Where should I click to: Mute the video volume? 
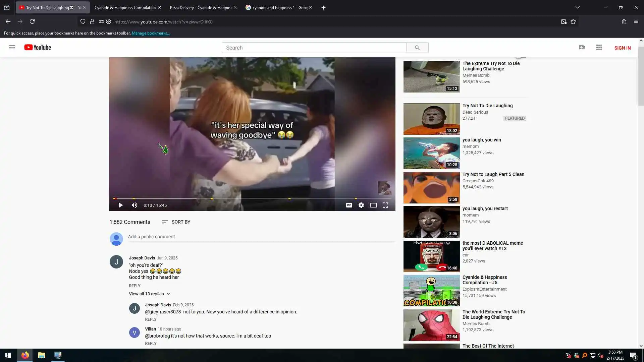coord(135,205)
